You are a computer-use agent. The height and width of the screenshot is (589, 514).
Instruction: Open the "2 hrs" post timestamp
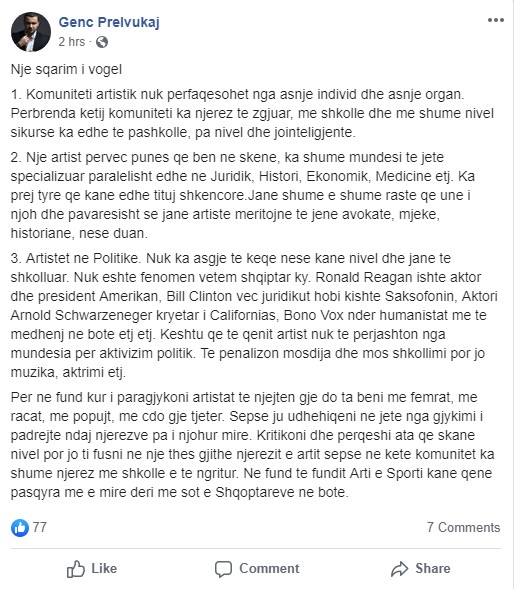tap(72, 42)
